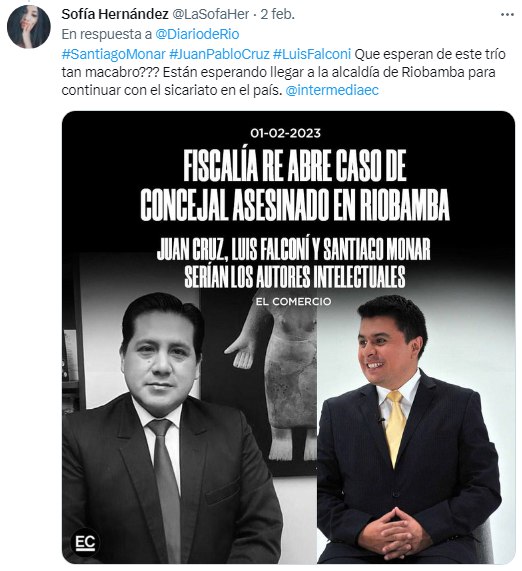The image size is (522, 571).
Task: Visit the @DiariodeRio profile link
Action: tap(197, 34)
